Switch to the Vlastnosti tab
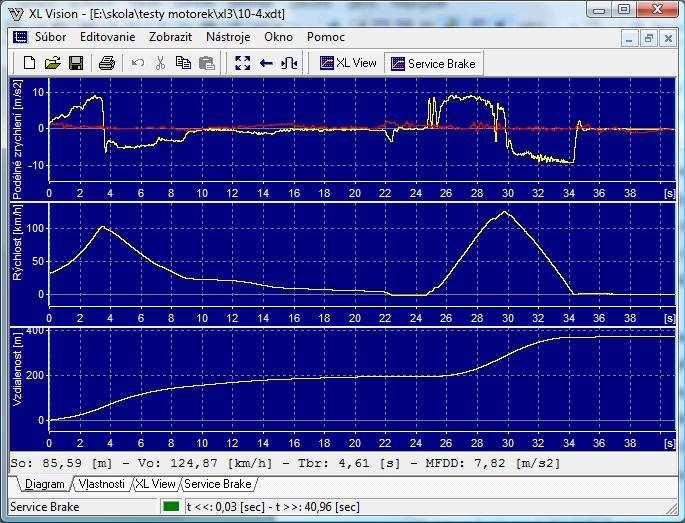The width and height of the screenshot is (685, 523). (x=101, y=484)
